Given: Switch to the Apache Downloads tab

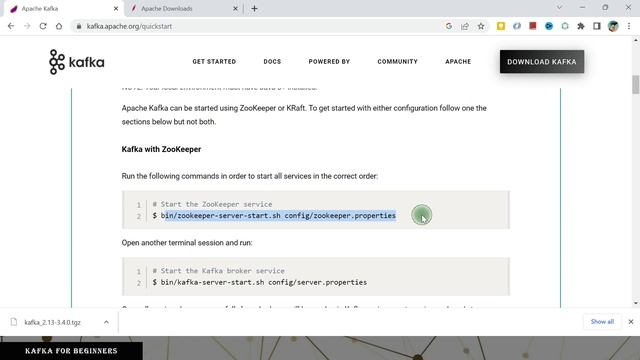Looking at the screenshot, I should click(184, 8).
